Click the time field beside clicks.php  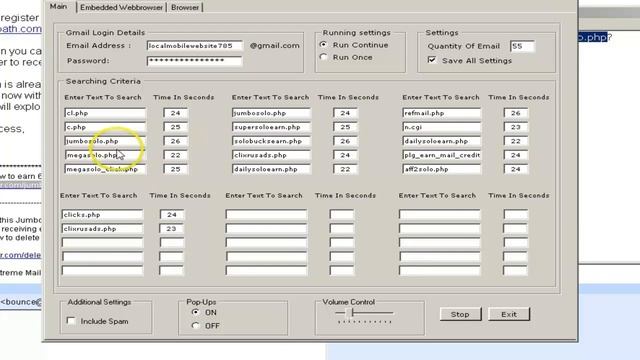tap(172, 215)
